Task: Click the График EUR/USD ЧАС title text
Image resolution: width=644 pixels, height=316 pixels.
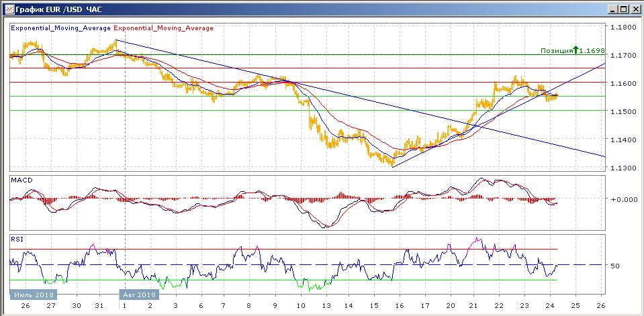Action: [59, 8]
